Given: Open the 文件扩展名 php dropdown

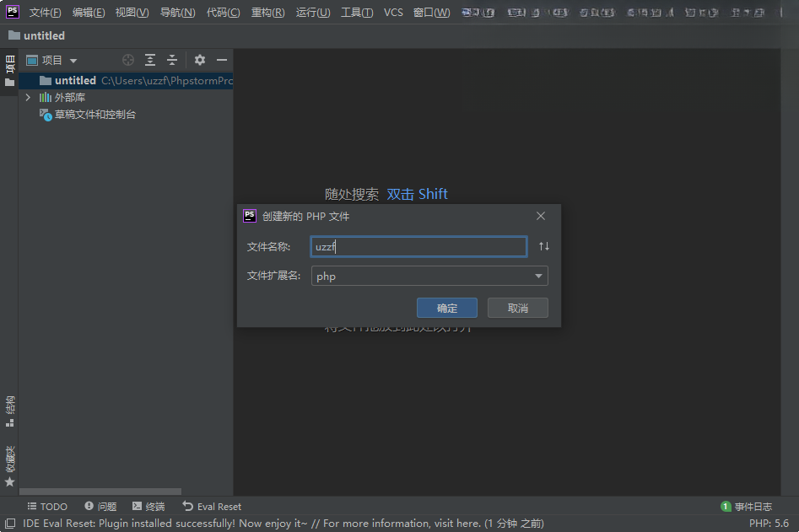Looking at the screenshot, I should pyautogui.click(x=429, y=276).
